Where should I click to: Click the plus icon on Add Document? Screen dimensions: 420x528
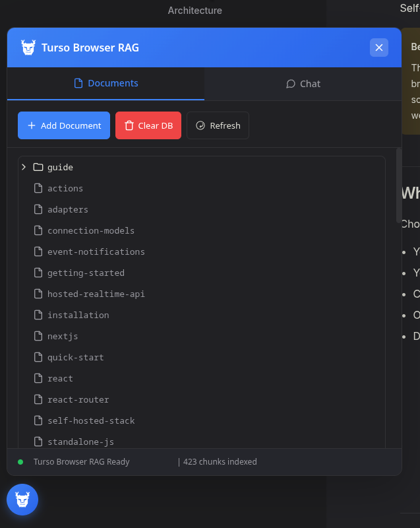[32, 125]
